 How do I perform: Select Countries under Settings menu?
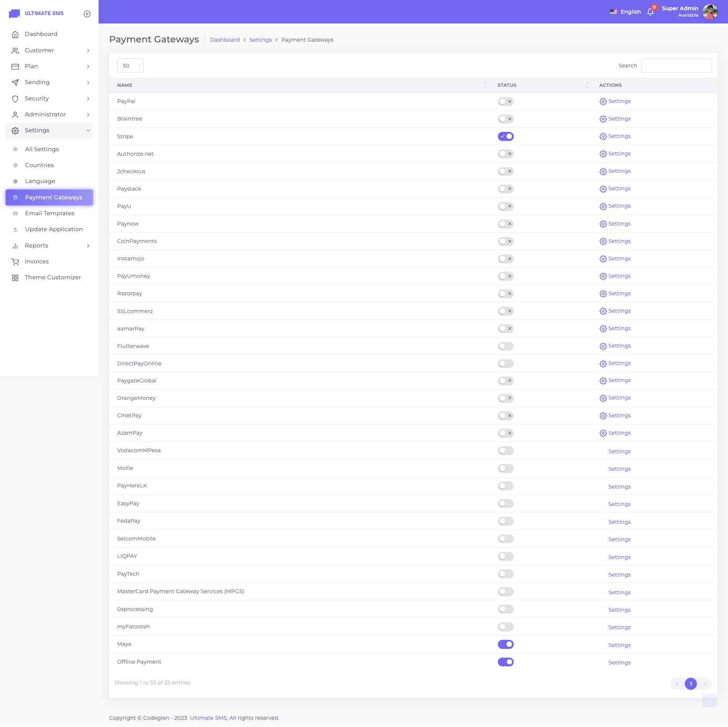(x=39, y=165)
